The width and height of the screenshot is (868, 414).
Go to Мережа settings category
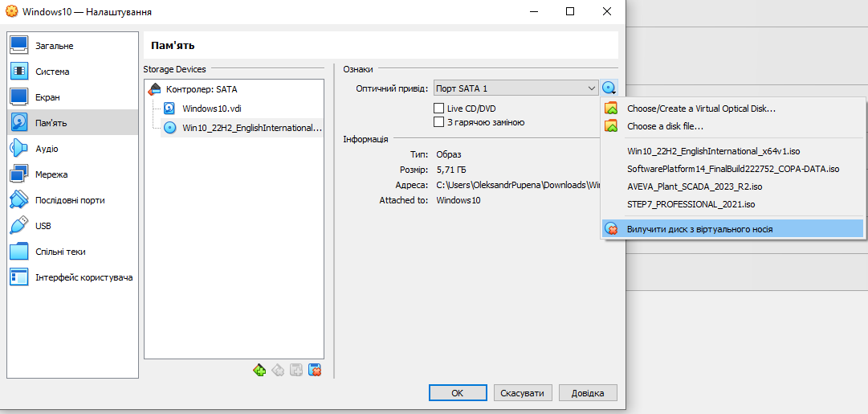(x=72, y=174)
